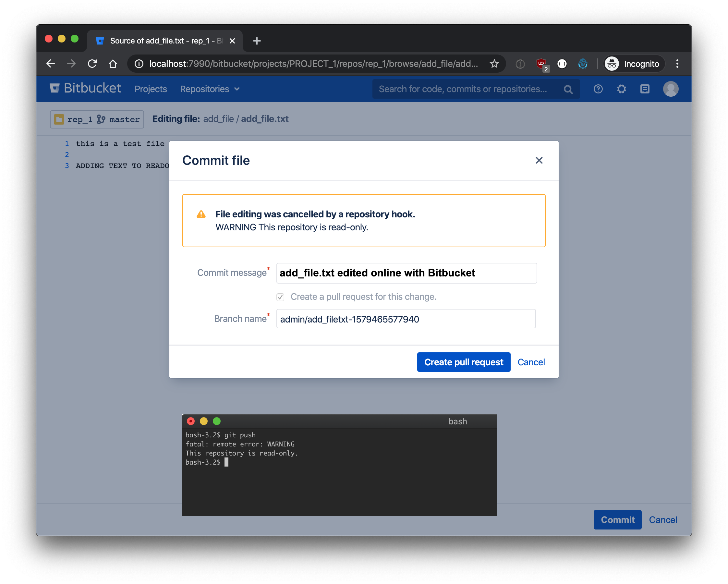Screen dimensions: 728x584
Task: Click the close X on dialog
Action: pos(539,160)
